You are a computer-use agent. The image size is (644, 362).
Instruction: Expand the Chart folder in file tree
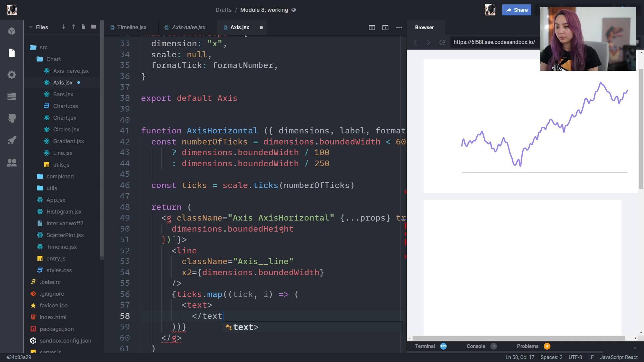pos(54,59)
